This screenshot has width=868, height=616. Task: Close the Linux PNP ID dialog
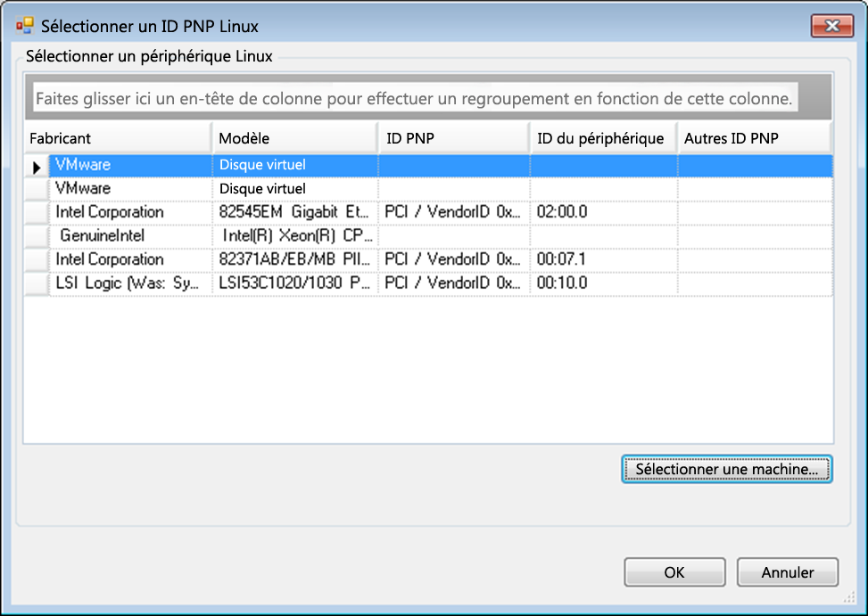click(832, 26)
